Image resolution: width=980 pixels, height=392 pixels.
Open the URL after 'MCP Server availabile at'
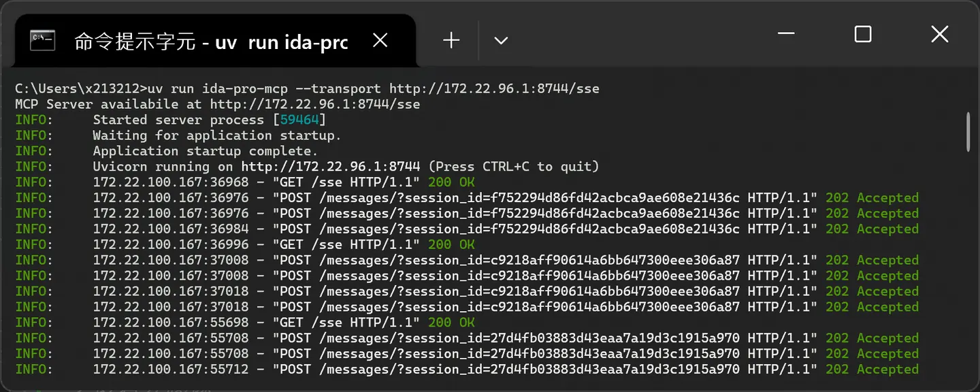click(315, 104)
